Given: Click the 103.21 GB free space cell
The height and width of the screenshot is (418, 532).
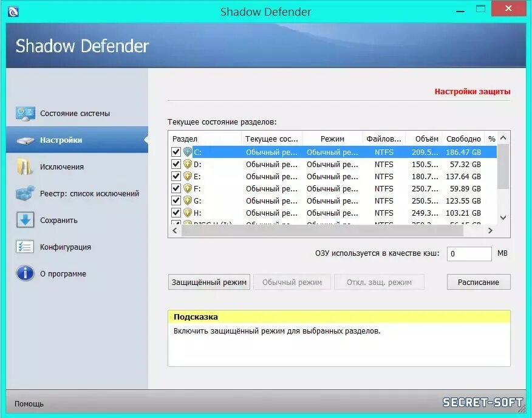Looking at the screenshot, I should (x=463, y=213).
